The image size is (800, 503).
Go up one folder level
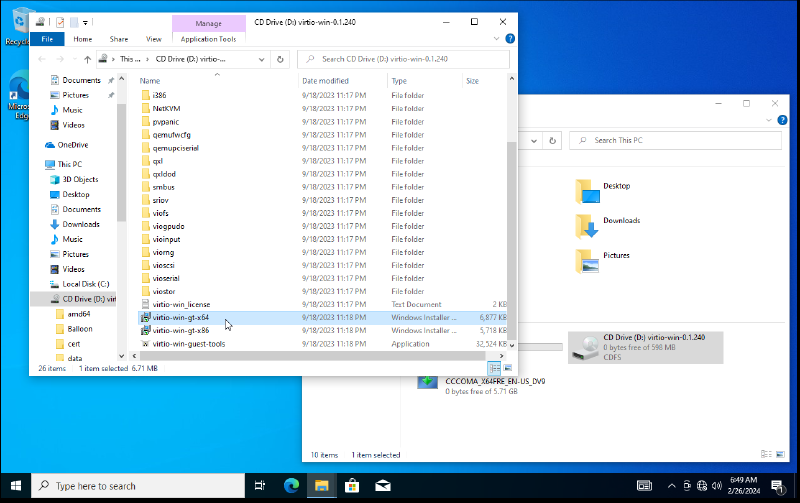(87, 59)
